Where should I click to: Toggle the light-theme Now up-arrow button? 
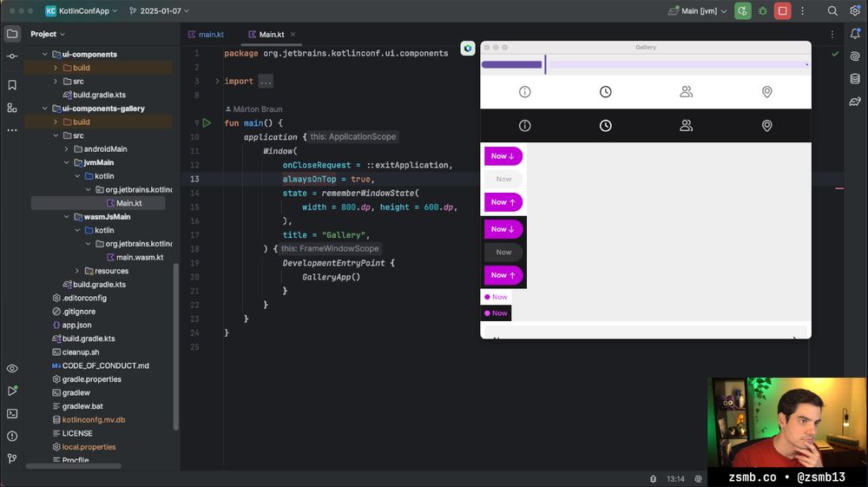tap(503, 202)
